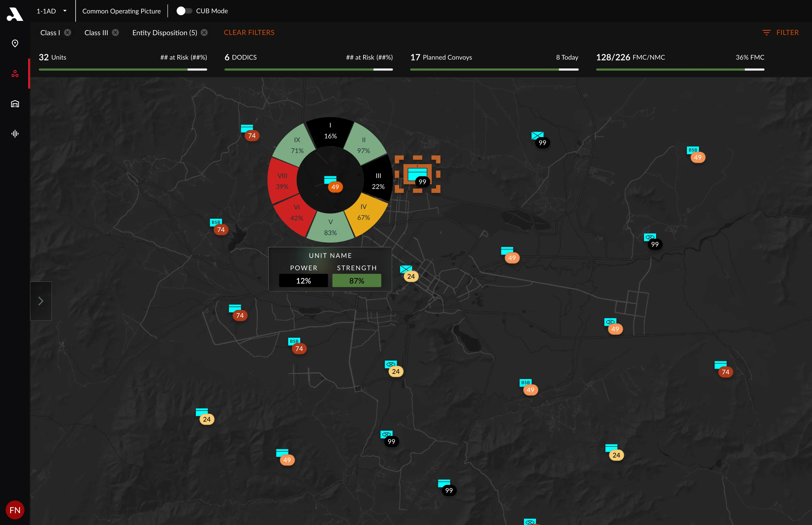Select the Class V 83% wheel segment
The width and height of the screenshot is (812, 525).
point(330,227)
